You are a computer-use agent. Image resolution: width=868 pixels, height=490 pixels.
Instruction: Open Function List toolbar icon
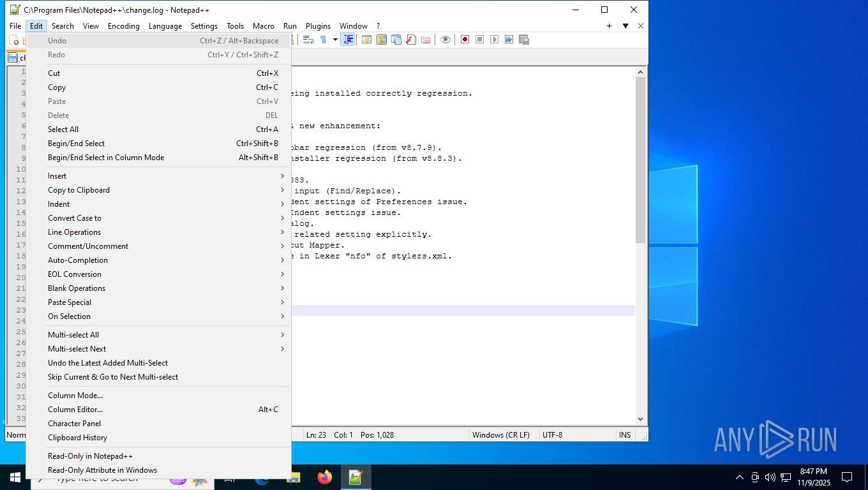point(411,40)
